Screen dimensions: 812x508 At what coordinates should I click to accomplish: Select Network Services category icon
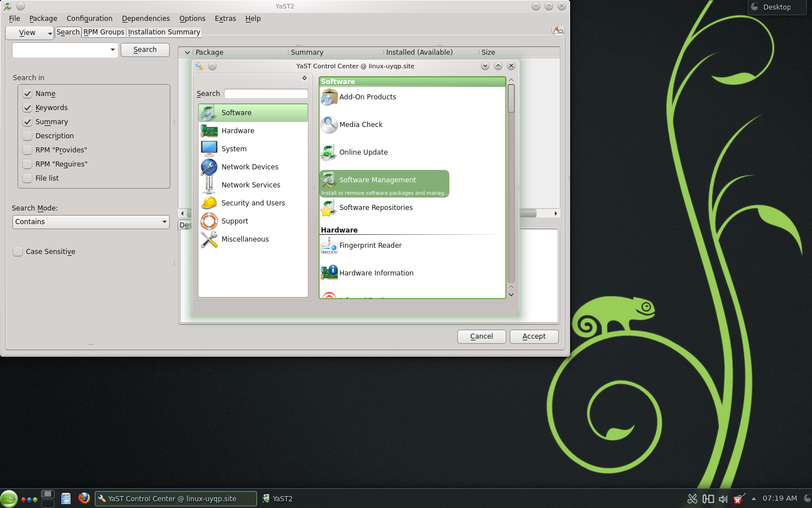click(x=209, y=185)
